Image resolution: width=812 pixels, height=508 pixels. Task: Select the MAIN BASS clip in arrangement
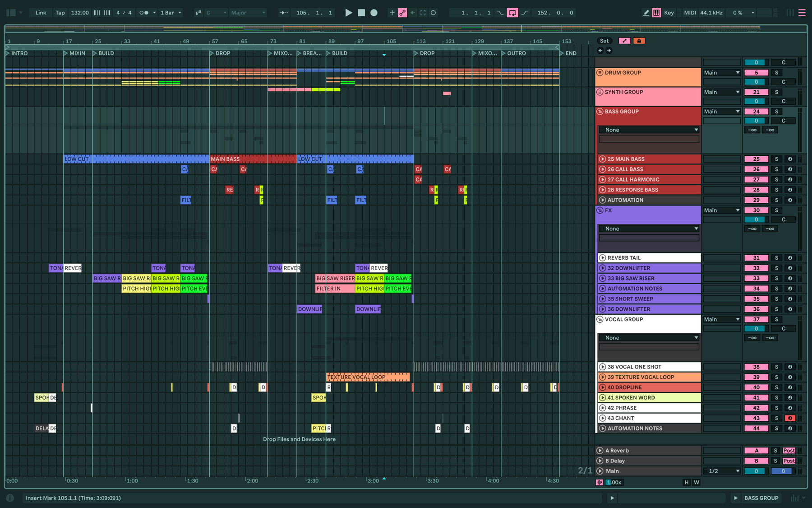point(253,159)
